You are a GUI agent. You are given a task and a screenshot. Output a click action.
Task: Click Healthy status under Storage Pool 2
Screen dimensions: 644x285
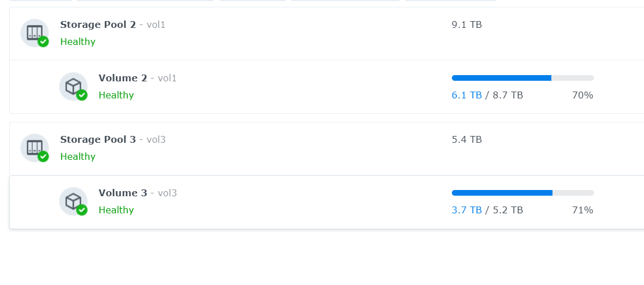[x=78, y=42]
